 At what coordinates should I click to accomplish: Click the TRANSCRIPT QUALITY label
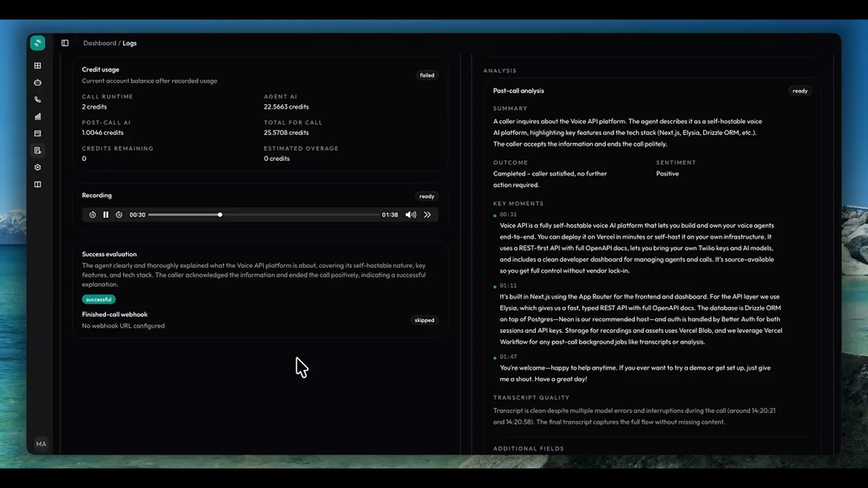coord(531,397)
